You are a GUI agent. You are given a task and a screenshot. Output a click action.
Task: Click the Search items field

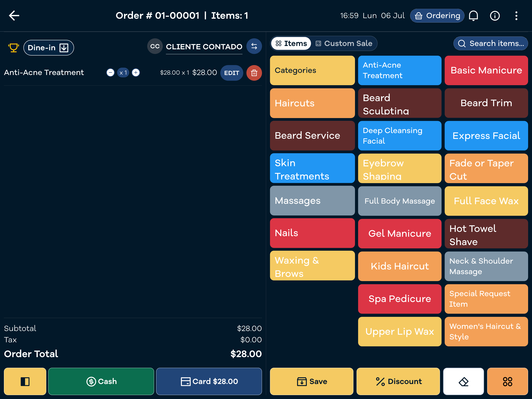pyautogui.click(x=490, y=43)
